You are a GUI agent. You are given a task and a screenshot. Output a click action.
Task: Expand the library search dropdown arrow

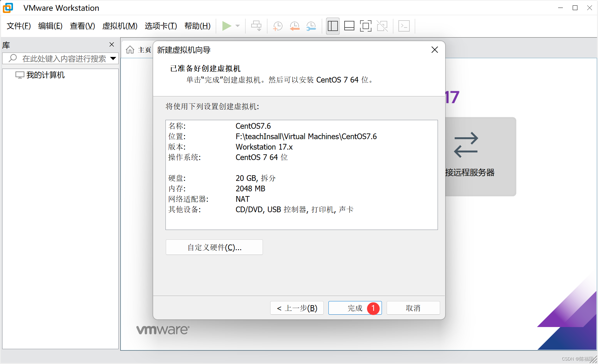click(x=113, y=59)
